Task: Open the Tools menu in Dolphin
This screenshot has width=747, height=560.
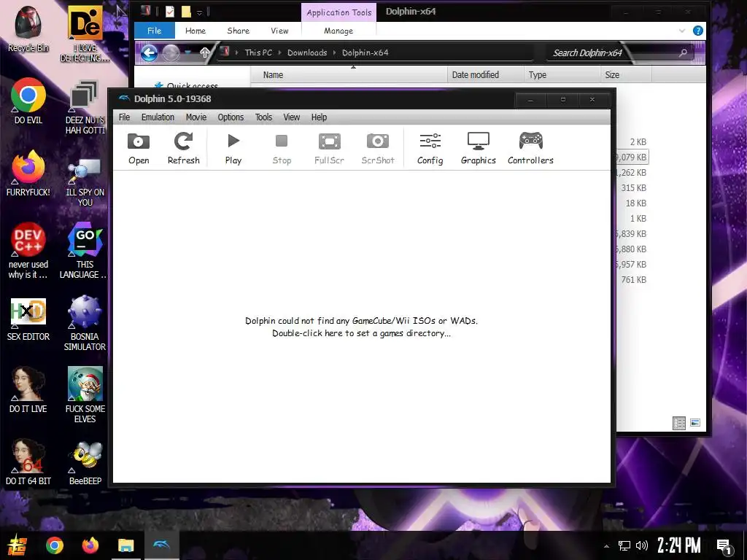Action: (x=263, y=117)
